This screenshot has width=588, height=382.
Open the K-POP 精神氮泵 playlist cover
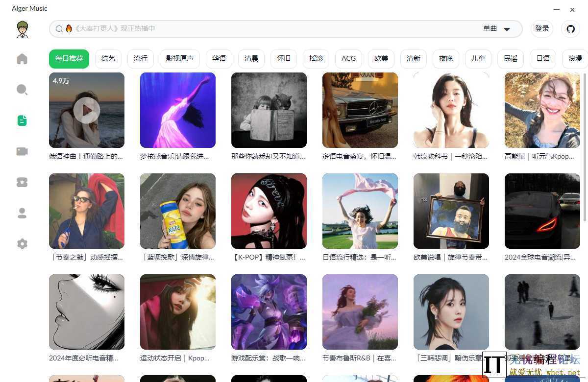[x=269, y=211]
